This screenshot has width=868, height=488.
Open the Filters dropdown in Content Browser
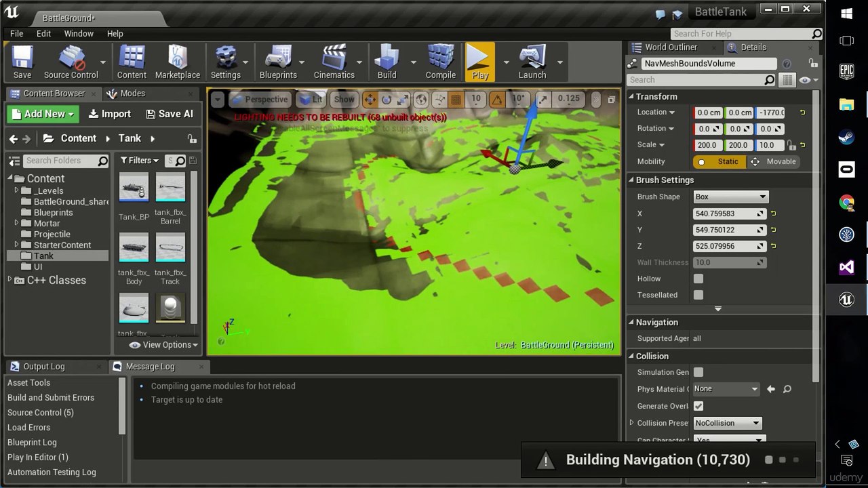139,161
